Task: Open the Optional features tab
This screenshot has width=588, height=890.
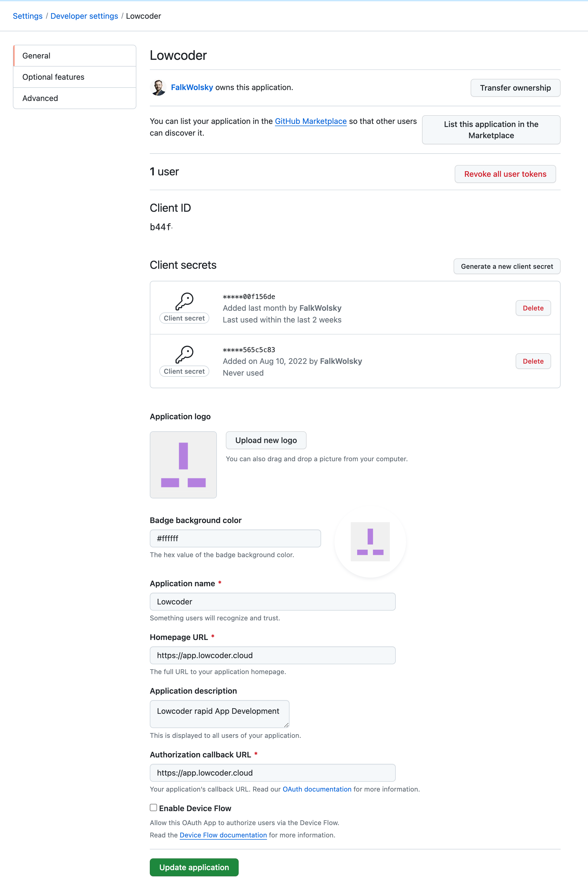Action: click(75, 77)
